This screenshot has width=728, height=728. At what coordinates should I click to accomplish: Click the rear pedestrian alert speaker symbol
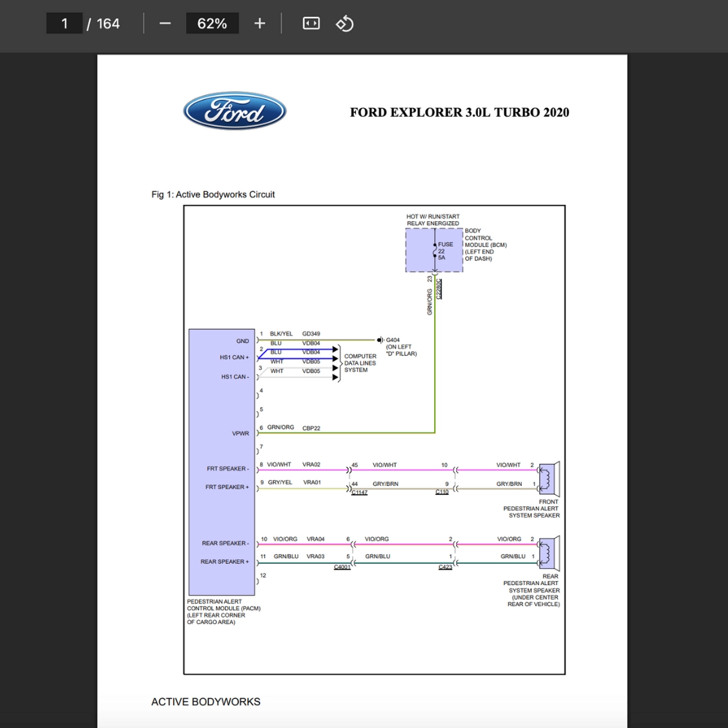pyautogui.click(x=549, y=553)
